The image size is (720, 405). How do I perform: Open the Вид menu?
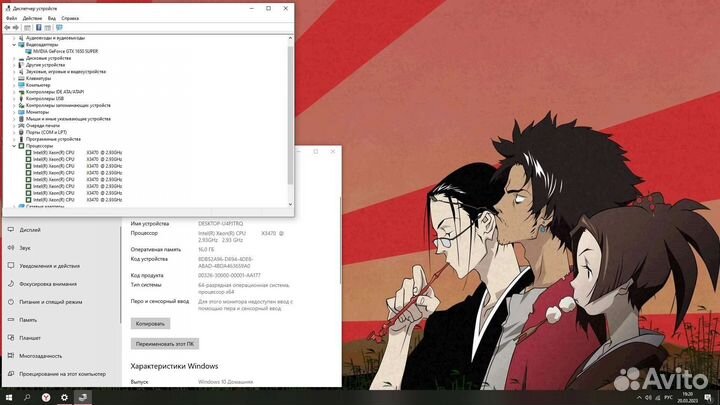52,18
